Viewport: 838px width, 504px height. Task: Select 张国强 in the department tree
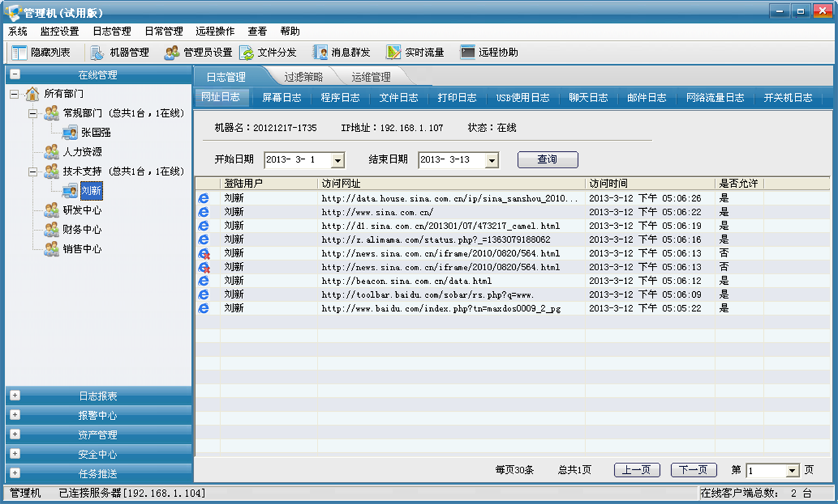click(x=96, y=133)
